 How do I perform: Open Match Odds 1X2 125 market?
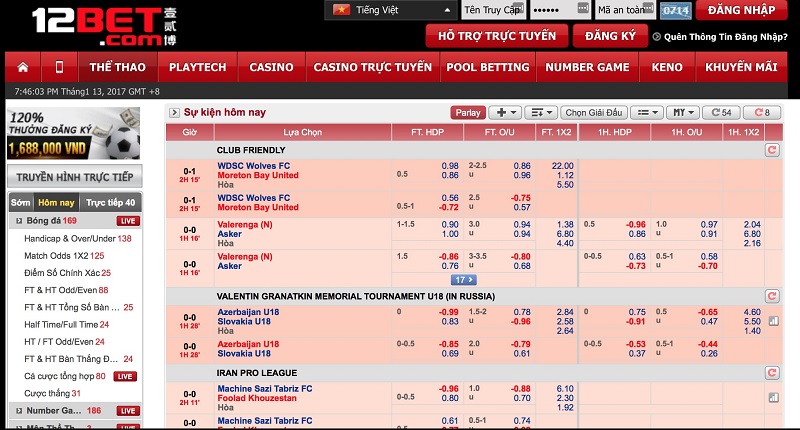tap(64, 256)
